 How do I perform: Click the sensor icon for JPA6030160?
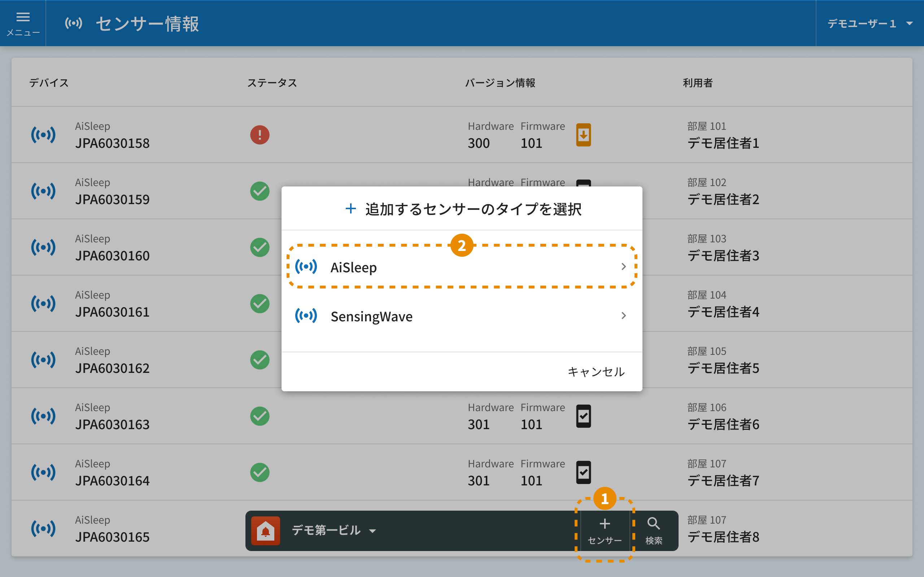coord(43,247)
